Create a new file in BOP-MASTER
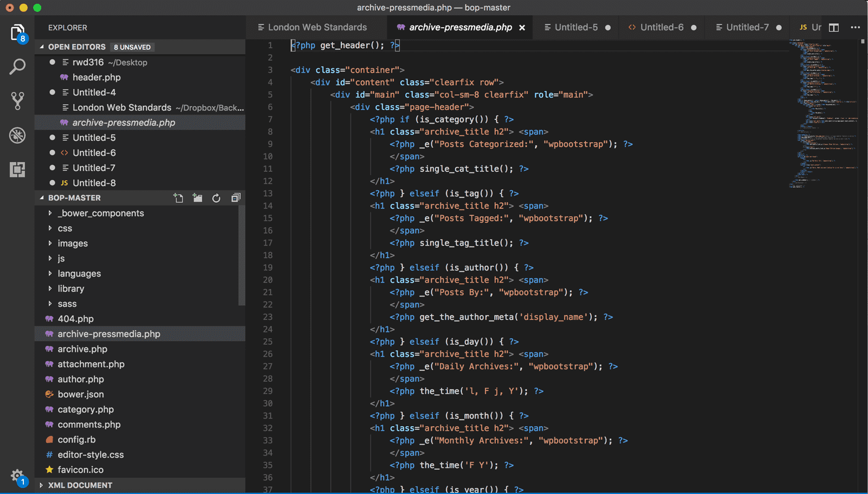This screenshot has width=868, height=494. point(178,197)
